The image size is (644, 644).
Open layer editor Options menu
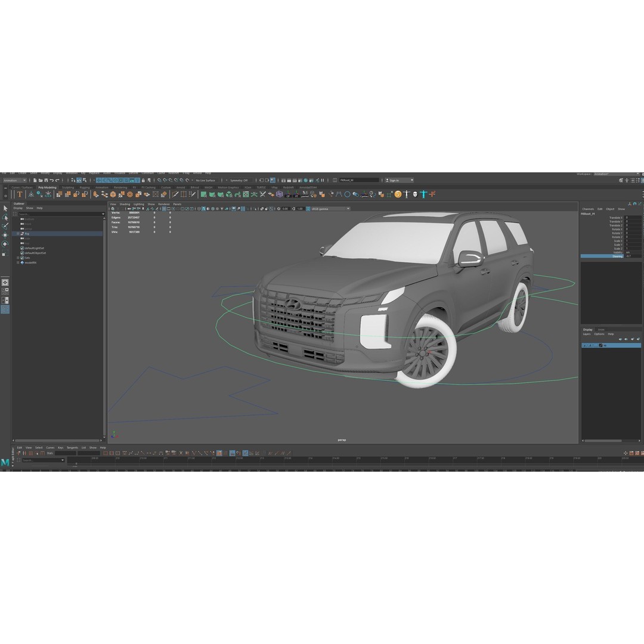599,334
